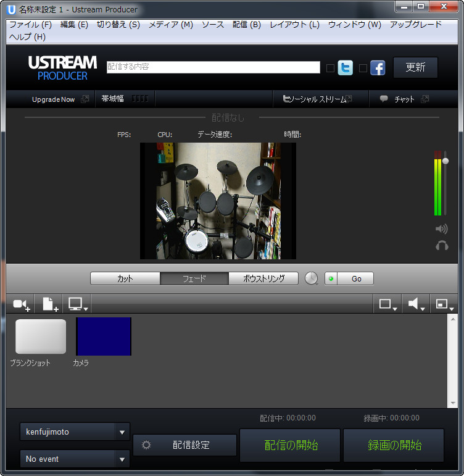Screen dimensions: 464x476
Task: Add a media file shot icon
Action: [50, 304]
